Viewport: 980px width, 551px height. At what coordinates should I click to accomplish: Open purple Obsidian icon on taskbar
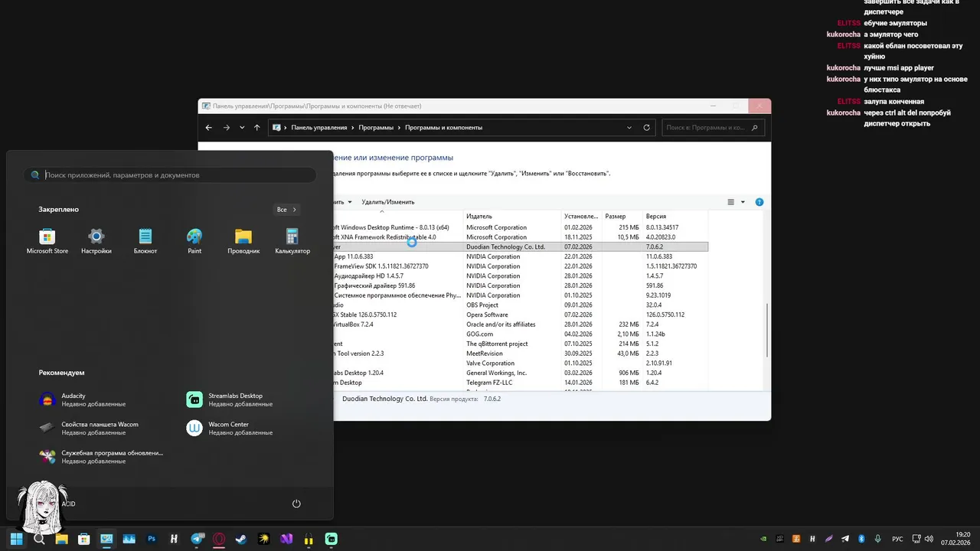tap(286, 539)
